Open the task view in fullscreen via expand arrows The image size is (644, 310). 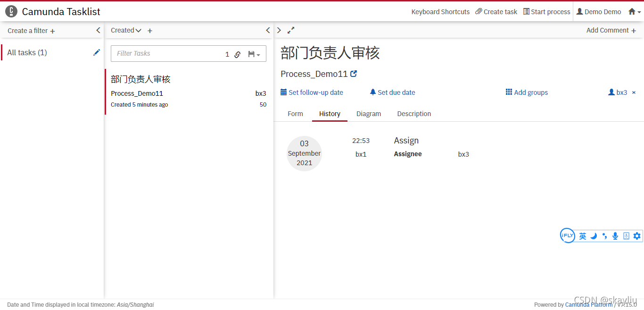(291, 30)
